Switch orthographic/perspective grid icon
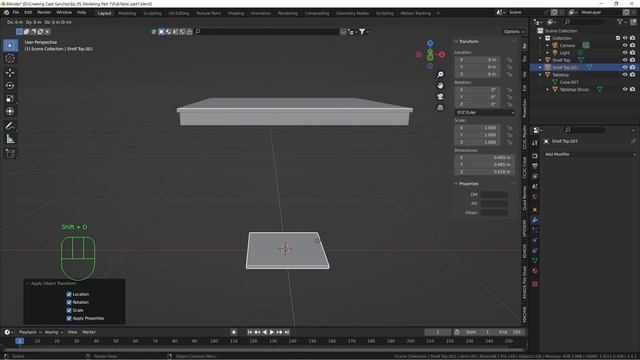 [440, 107]
